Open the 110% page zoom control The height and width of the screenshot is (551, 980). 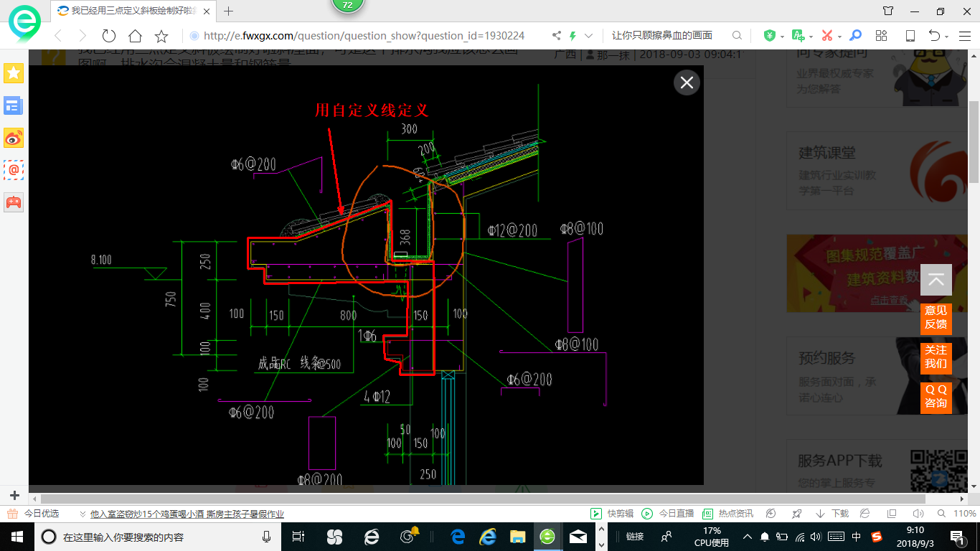click(958, 514)
